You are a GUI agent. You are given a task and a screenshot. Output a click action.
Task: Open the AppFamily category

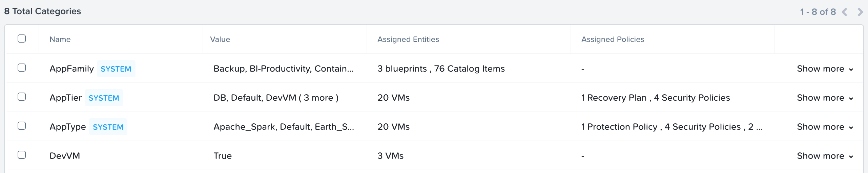tap(71, 69)
